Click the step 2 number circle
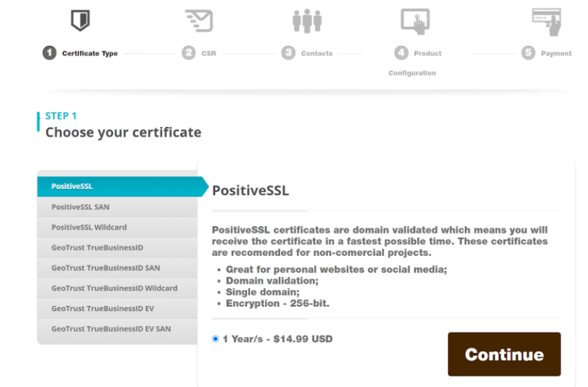Viewport: 588px width, 387px height. point(188,53)
